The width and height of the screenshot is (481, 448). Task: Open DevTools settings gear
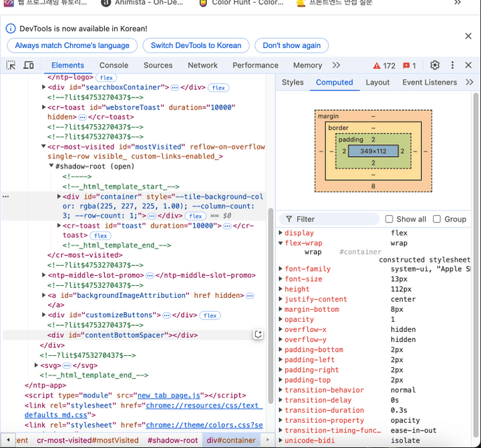point(435,65)
